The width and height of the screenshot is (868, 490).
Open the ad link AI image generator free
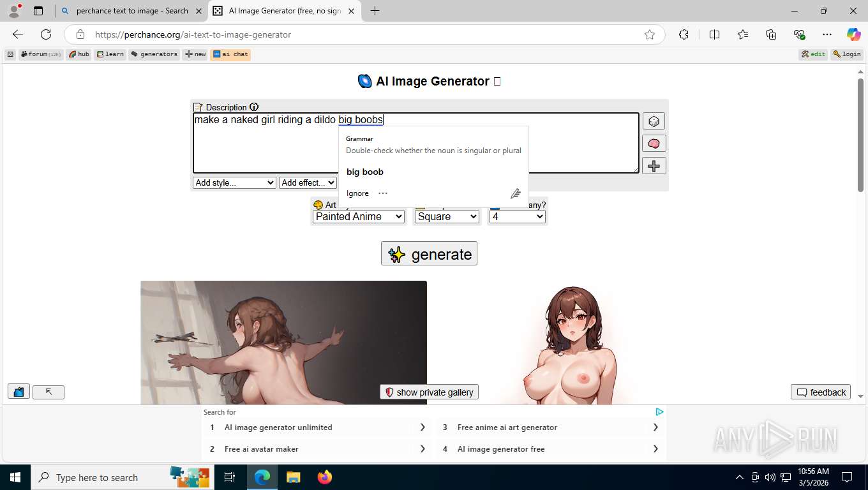pyautogui.click(x=551, y=449)
